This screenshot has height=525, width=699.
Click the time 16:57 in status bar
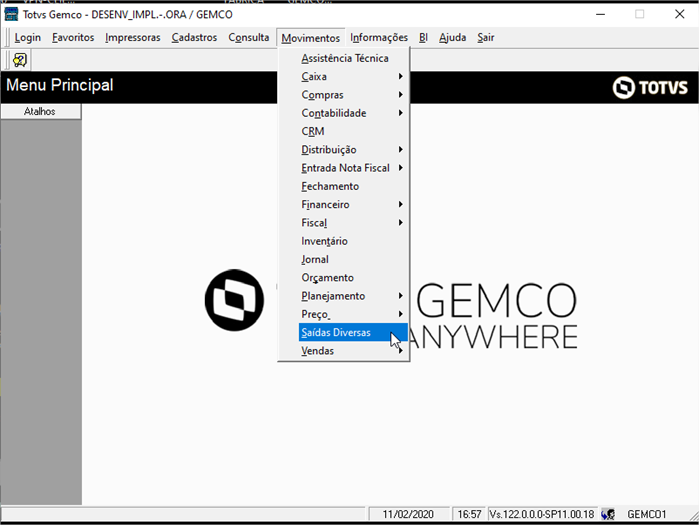[469, 514]
